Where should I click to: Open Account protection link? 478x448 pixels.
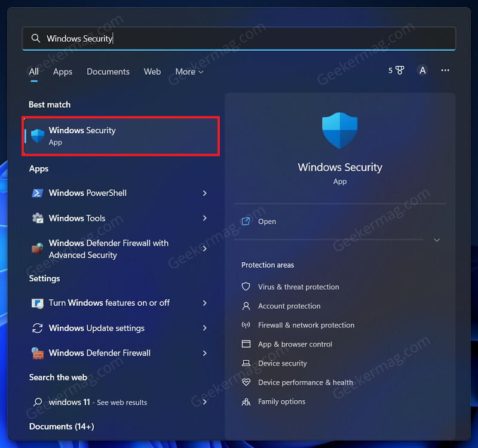tap(289, 306)
